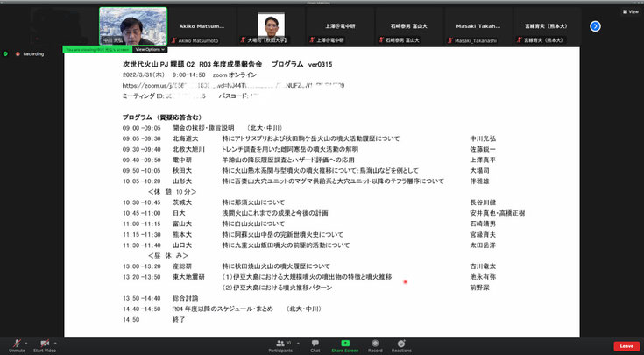Click muted mic icon on Masaki_Takahashi's tile

pyautogui.click(x=450, y=40)
